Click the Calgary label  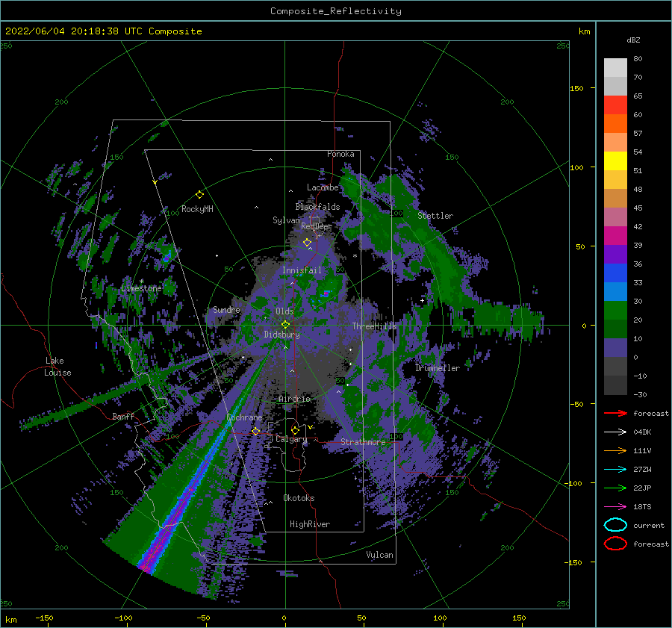[x=291, y=439]
